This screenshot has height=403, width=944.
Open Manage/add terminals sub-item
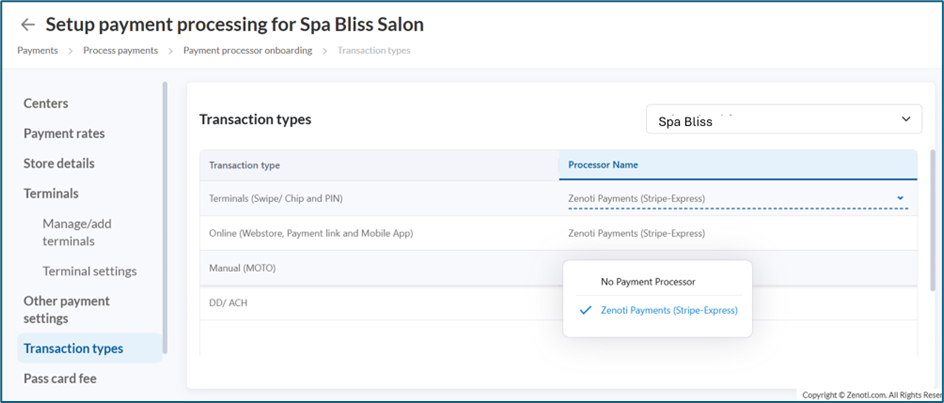click(77, 233)
